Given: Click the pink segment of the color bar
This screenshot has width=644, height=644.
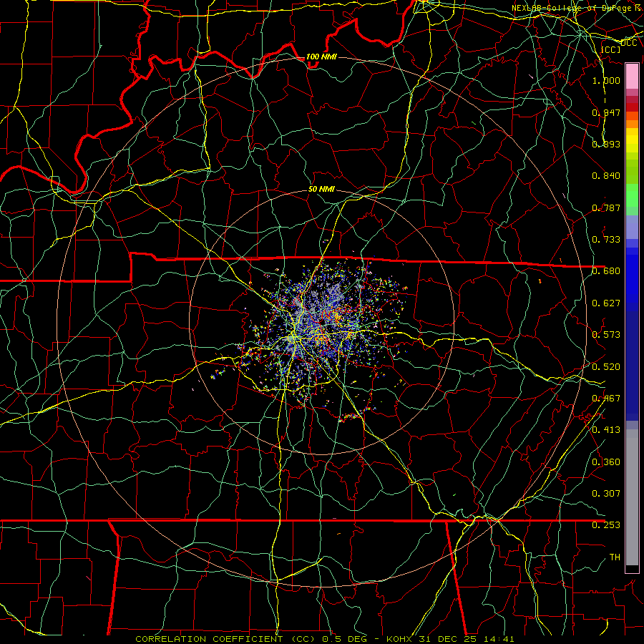Looking at the screenshot, I should point(632,76).
